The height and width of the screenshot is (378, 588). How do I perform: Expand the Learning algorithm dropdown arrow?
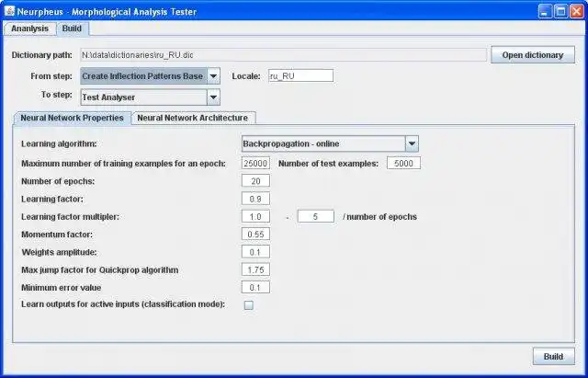point(412,143)
